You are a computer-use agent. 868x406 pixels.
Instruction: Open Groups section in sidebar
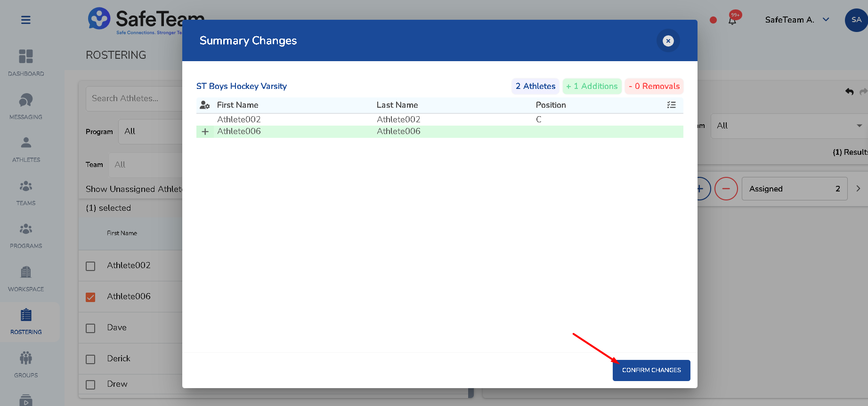(x=26, y=365)
